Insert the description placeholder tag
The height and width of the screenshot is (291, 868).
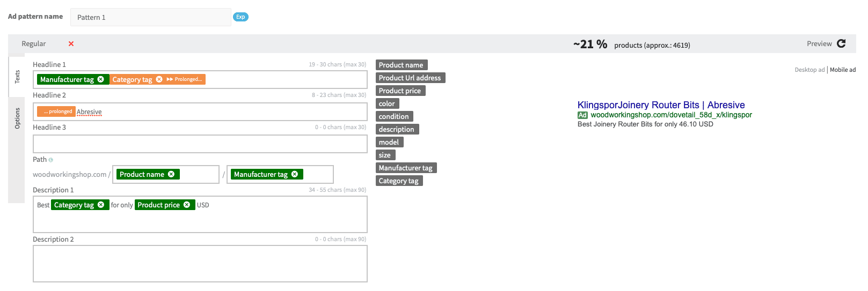pos(397,129)
